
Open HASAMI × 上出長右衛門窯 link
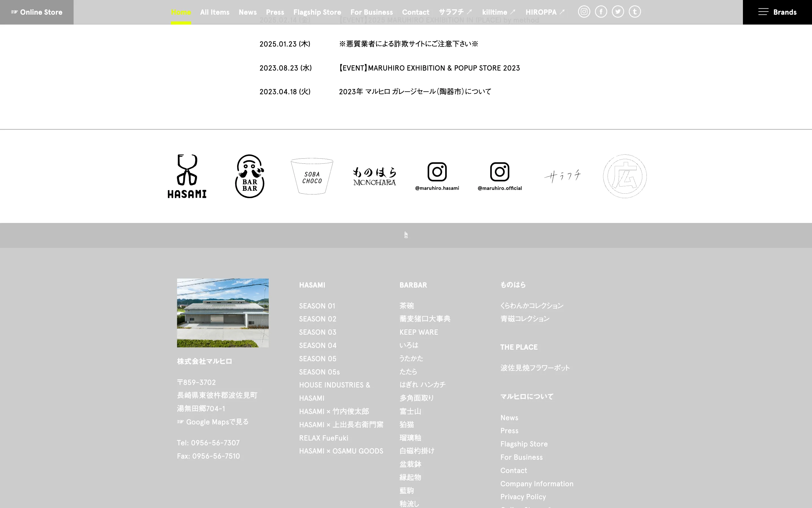pyautogui.click(x=341, y=425)
